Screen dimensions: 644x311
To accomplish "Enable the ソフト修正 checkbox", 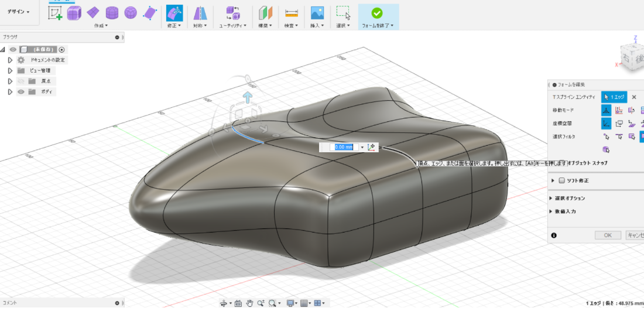I will coord(562,180).
